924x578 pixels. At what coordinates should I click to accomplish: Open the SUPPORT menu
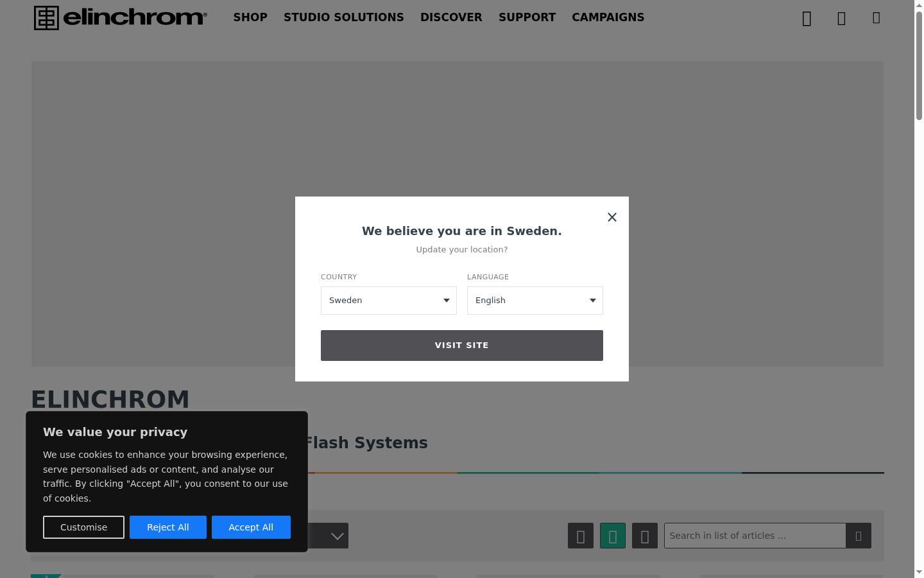[527, 17]
